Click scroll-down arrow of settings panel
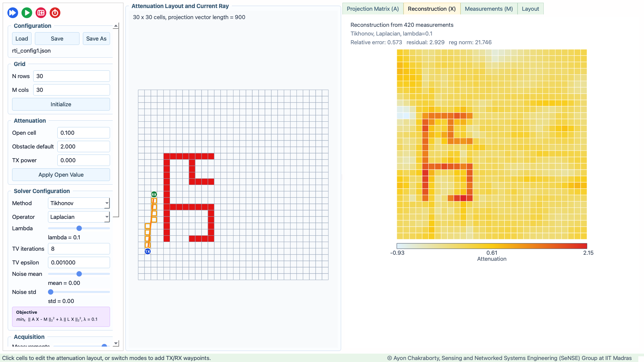 point(116,343)
